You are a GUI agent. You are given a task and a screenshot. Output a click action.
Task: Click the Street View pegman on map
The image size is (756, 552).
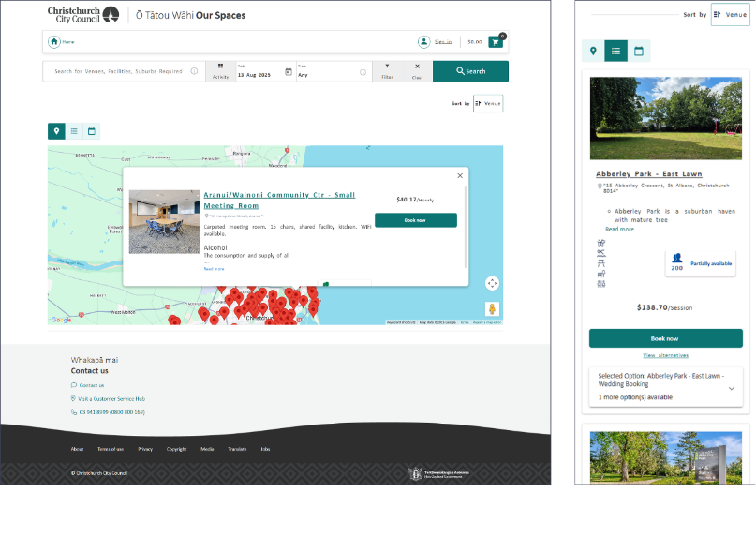tap(492, 308)
